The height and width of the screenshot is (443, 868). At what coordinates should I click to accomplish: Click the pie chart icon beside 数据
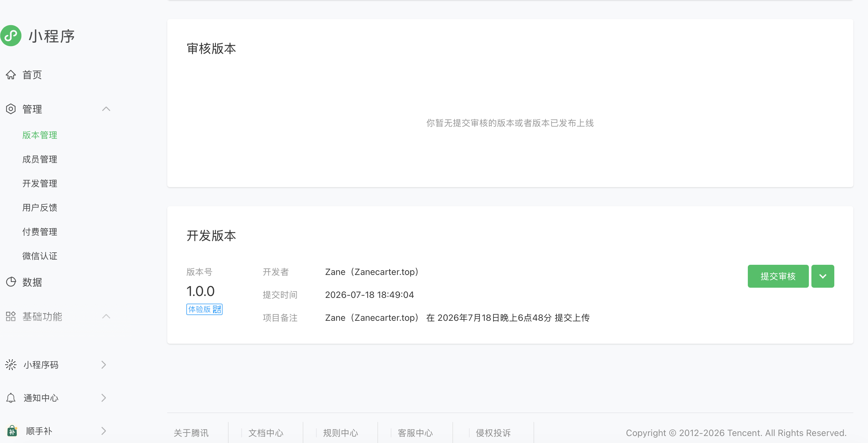pyautogui.click(x=11, y=282)
